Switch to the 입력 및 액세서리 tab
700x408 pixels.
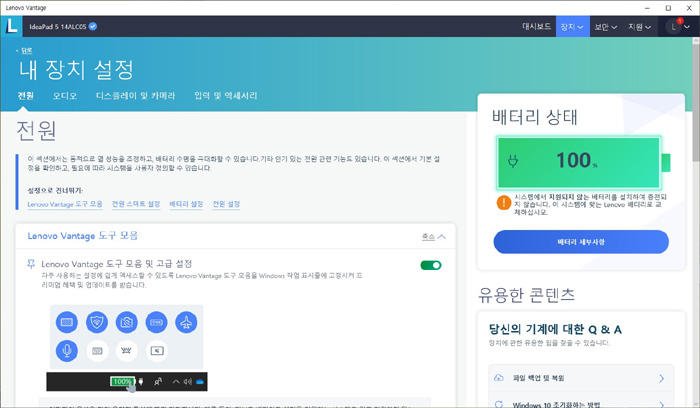[225, 96]
